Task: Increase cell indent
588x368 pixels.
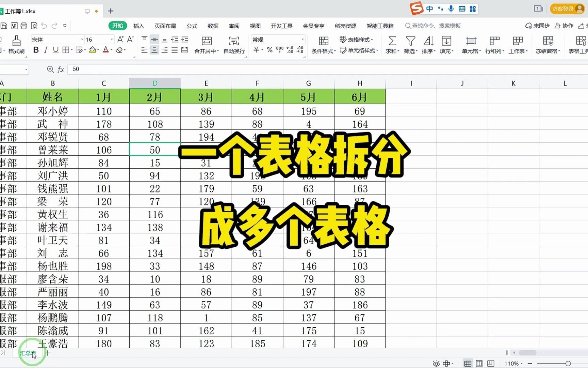Action: pyautogui.click(x=185, y=39)
